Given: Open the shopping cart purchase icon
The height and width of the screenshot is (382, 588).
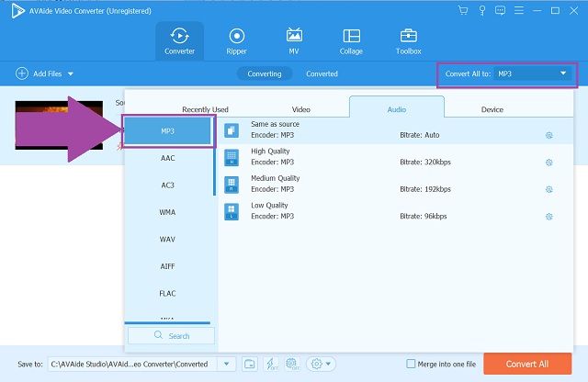Looking at the screenshot, I should click(x=463, y=10).
